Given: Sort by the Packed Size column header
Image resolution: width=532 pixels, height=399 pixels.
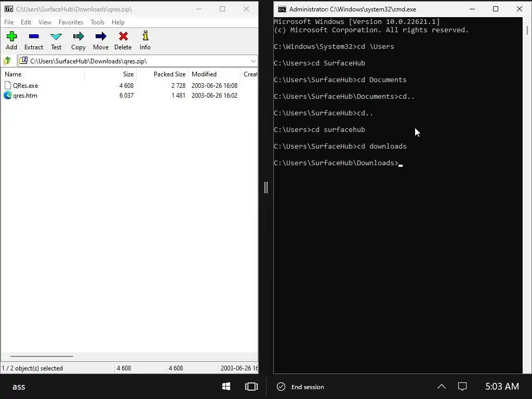Looking at the screenshot, I should [x=163, y=74].
